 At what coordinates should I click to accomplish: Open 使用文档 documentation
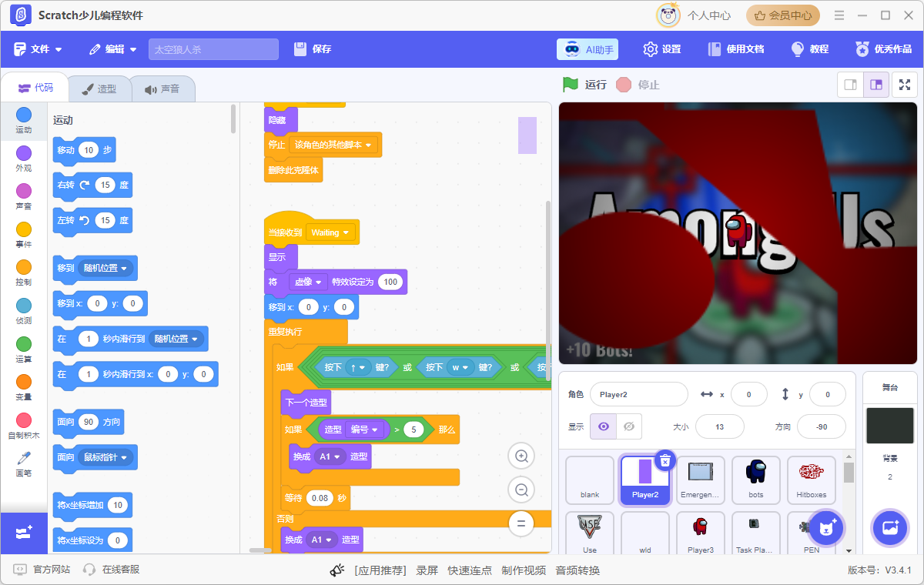(x=736, y=49)
